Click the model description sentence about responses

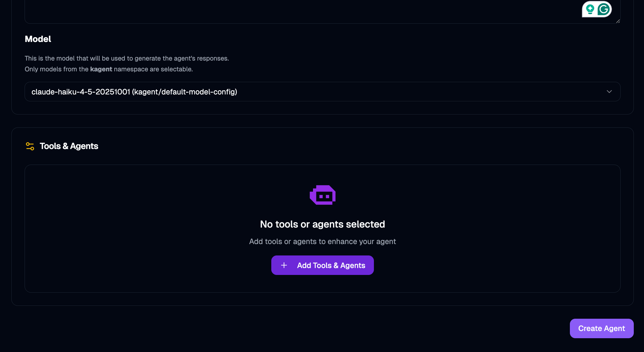[127, 58]
